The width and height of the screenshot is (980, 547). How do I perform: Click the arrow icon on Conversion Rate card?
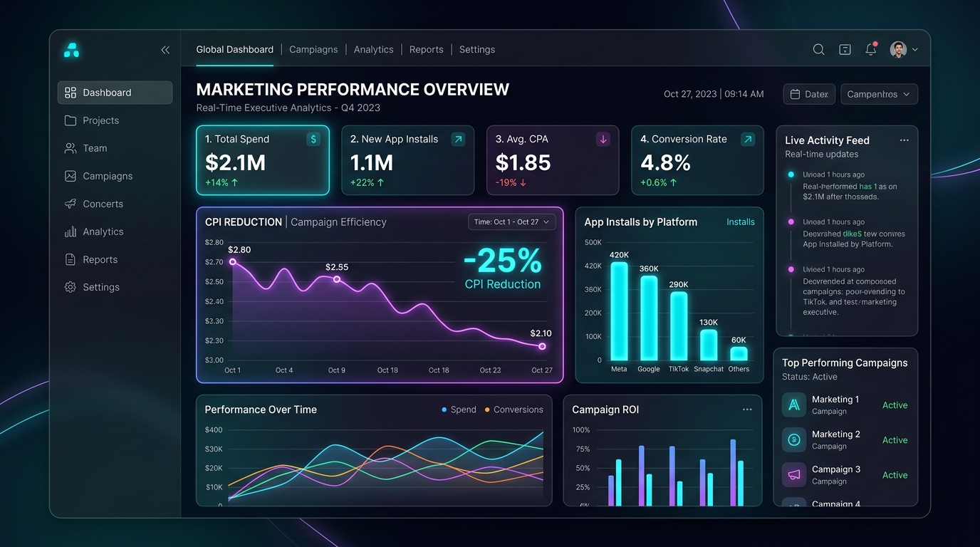click(748, 139)
